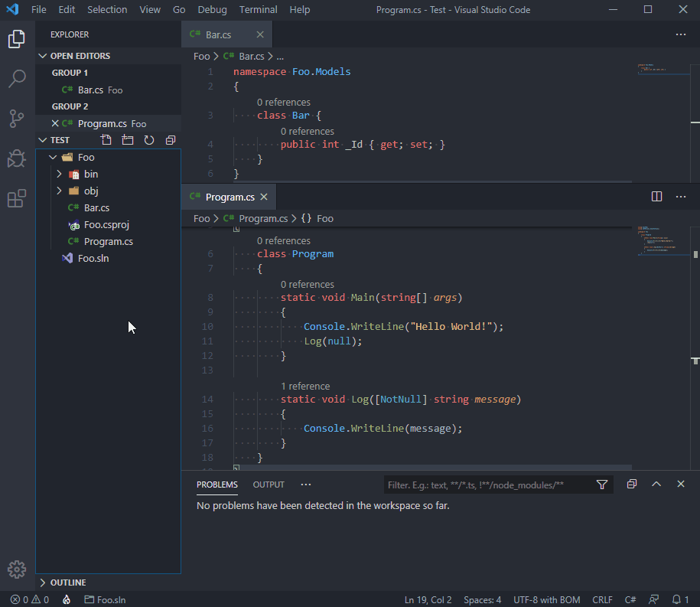Open the View menu
This screenshot has height=607, width=700.
[149, 9]
